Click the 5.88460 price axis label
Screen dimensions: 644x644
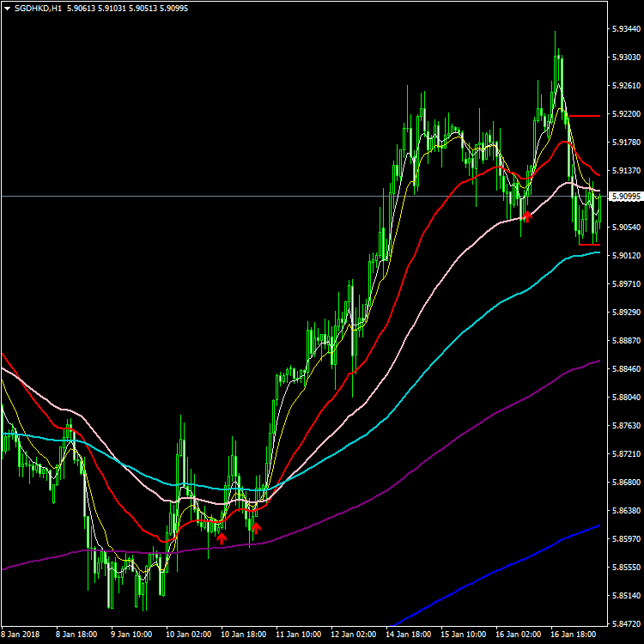(x=626, y=369)
